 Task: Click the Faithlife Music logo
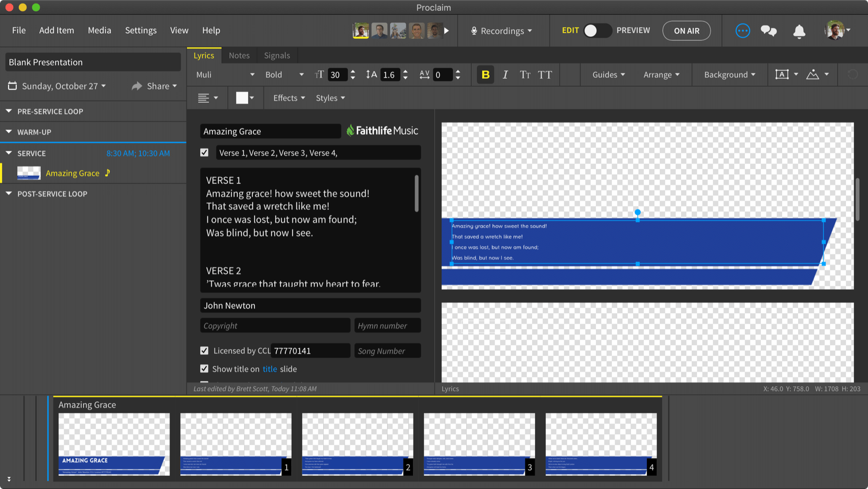pyautogui.click(x=382, y=131)
